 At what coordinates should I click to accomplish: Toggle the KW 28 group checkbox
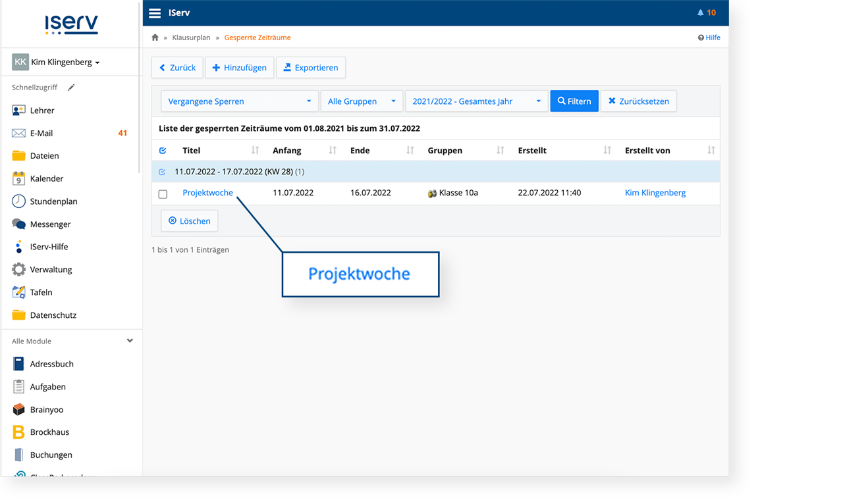point(163,172)
